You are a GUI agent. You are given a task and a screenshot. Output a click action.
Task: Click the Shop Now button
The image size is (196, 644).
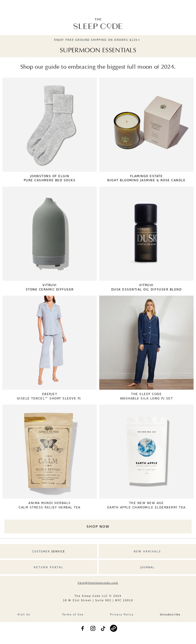coord(98,526)
